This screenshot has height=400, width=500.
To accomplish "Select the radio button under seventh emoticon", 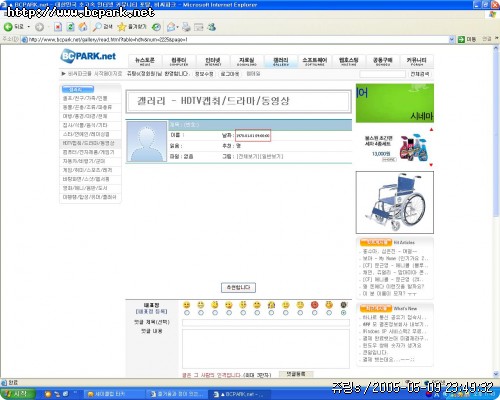I will tap(271, 313).
